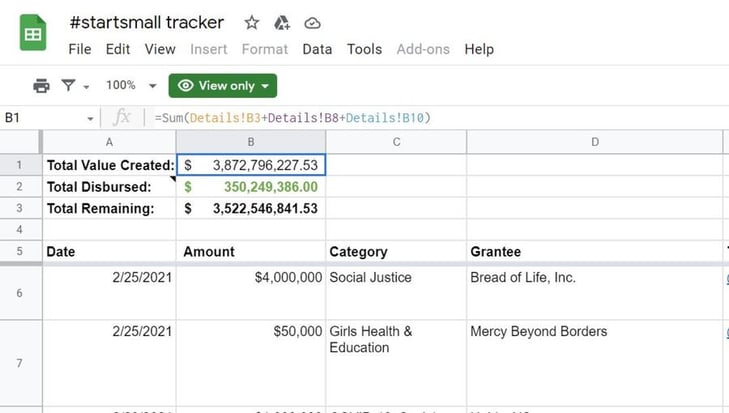Select the Total Disbursed amount cell
Viewport: 729px width, 413px height.
[x=251, y=187]
